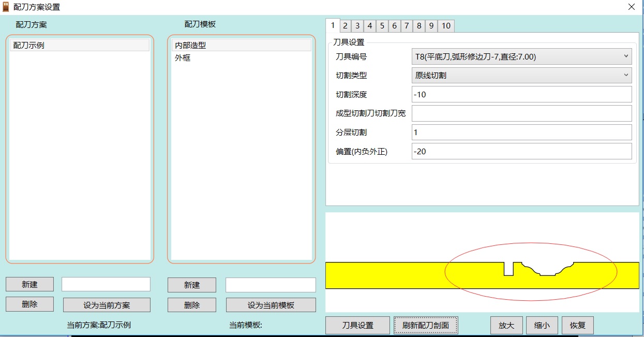
Task: Click the 刀具设置 button
Action: 357,326
